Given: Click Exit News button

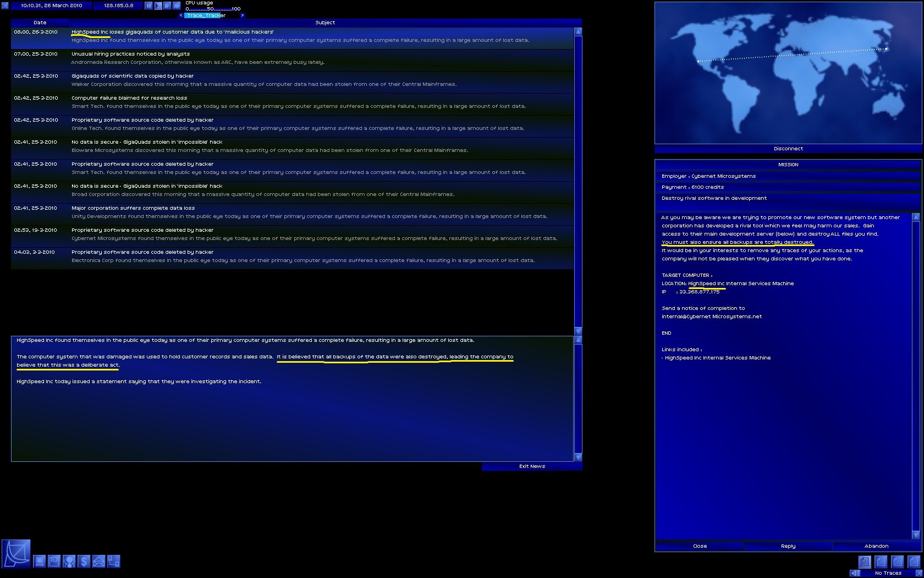Looking at the screenshot, I should 532,466.
